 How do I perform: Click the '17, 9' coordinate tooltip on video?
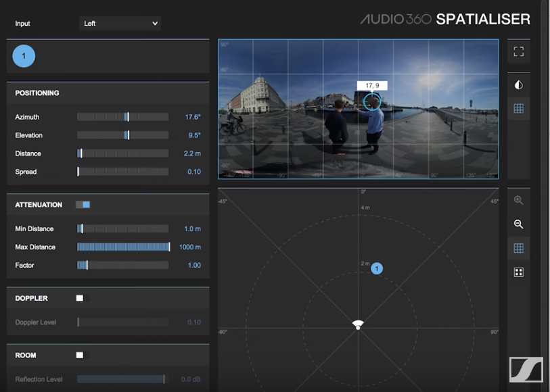(x=372, y=85)
